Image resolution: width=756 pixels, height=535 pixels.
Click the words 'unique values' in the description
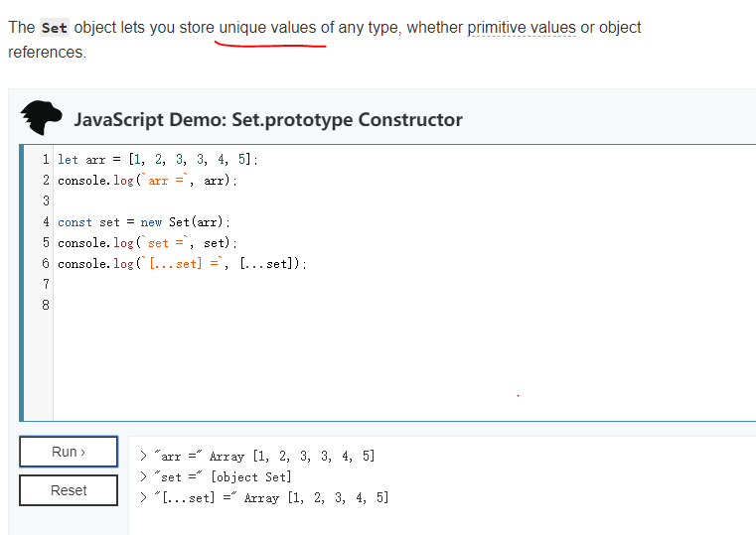click(x=267, y=28)
